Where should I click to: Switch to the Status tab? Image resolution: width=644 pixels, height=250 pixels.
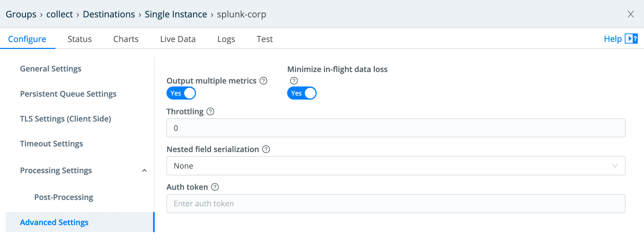[x=79, y=39]
